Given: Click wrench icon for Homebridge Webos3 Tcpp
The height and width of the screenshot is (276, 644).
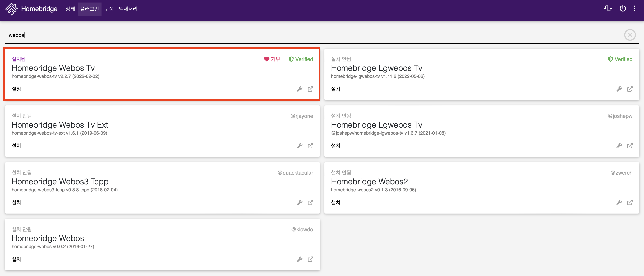Looking at the screenshot, I should [300, 202].
